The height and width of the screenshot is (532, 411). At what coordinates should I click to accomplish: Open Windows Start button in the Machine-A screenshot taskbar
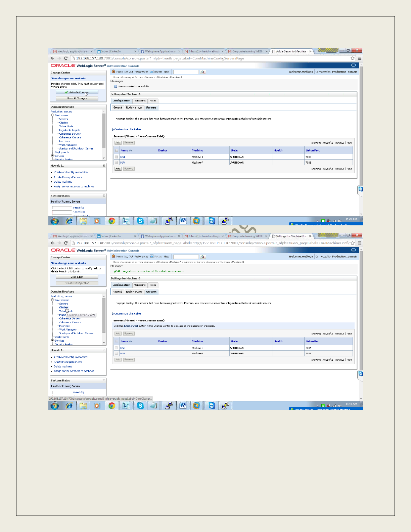click(x=54, y=221)
